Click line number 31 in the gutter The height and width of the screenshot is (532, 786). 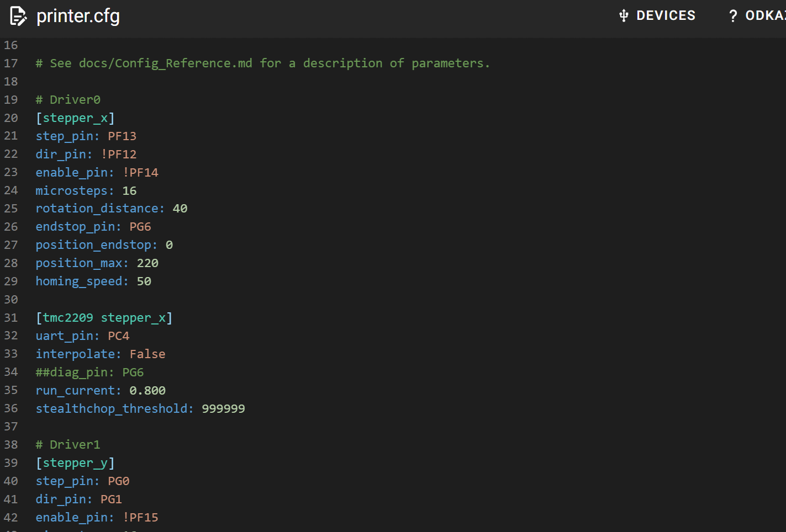point(11,318)
